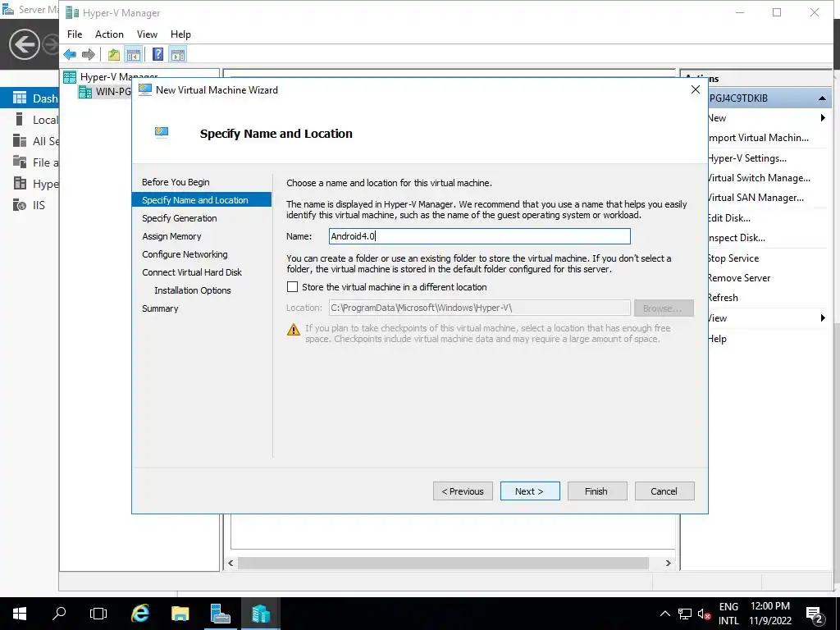Open Virtual SAN Manager action
Screen dimensions: 840x630
coord(756,198)
